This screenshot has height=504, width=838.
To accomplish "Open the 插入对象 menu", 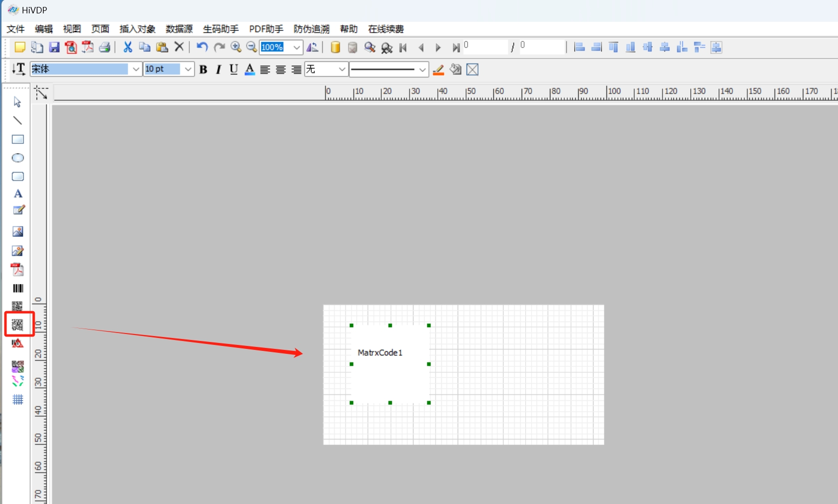I will pos(137,29).
